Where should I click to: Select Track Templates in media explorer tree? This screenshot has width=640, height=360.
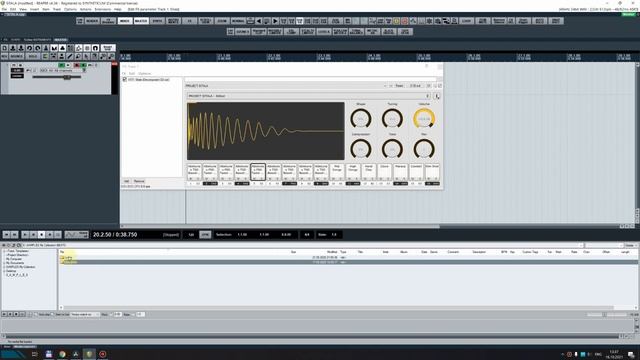[18, 251]
